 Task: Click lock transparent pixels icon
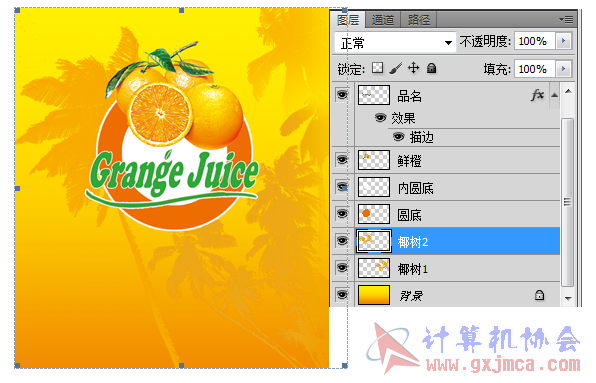tap(377, 68)
